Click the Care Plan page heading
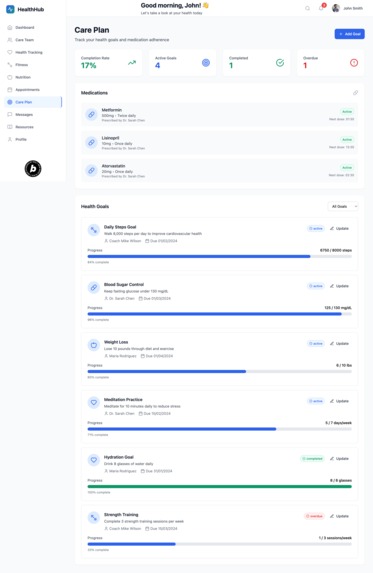 pos(92,30)
